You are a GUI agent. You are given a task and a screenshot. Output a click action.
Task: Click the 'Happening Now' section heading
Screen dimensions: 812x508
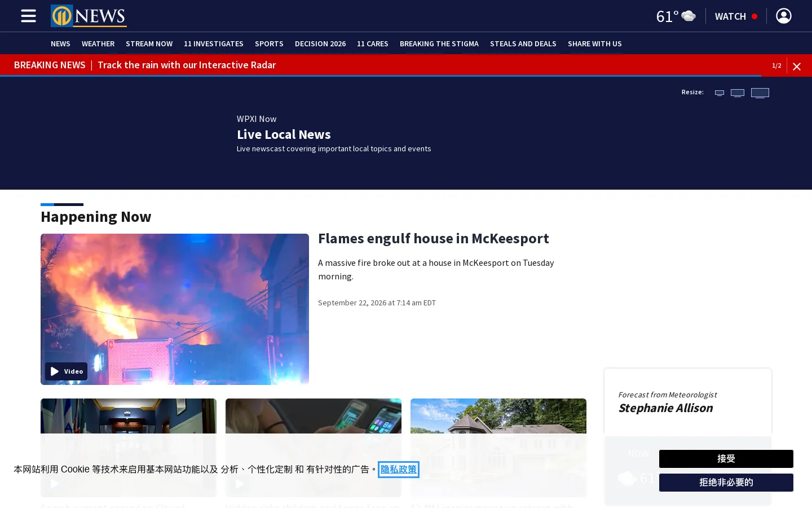click(96, 217)
